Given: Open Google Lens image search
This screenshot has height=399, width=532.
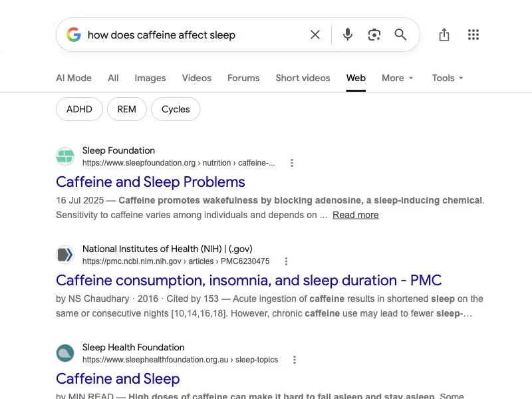Looking at the screenshot, I should click(374, 35).
